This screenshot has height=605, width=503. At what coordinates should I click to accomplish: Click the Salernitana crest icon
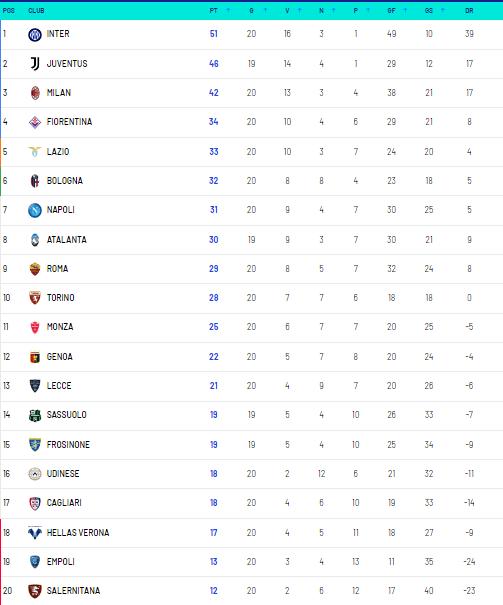coord(35,591)
